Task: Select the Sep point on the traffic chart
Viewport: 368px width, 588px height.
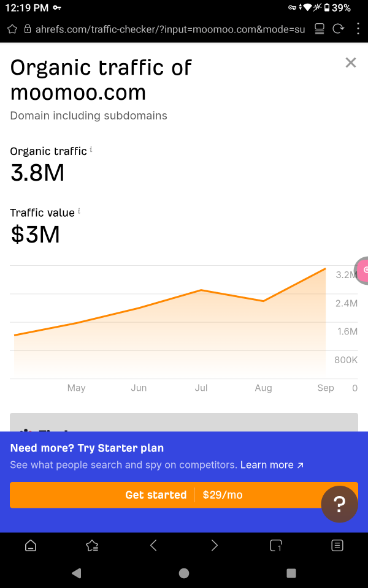Action: click(x=325, y=268)
